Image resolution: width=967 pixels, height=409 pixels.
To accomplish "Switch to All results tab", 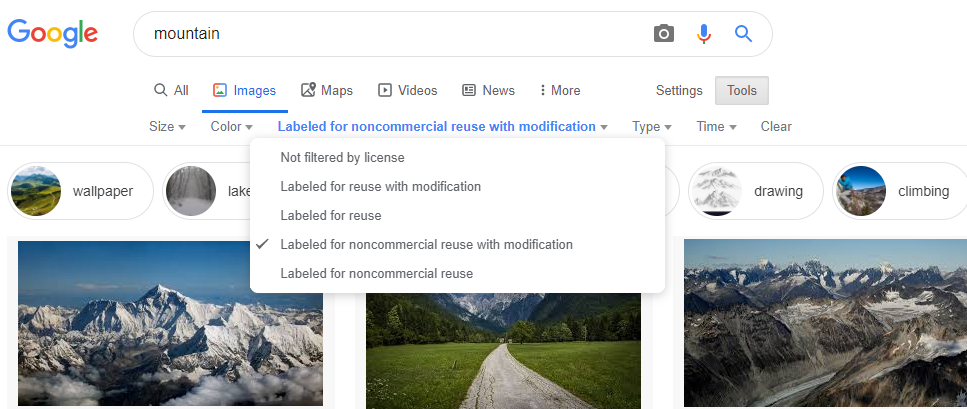I will (x=171, y=91).
